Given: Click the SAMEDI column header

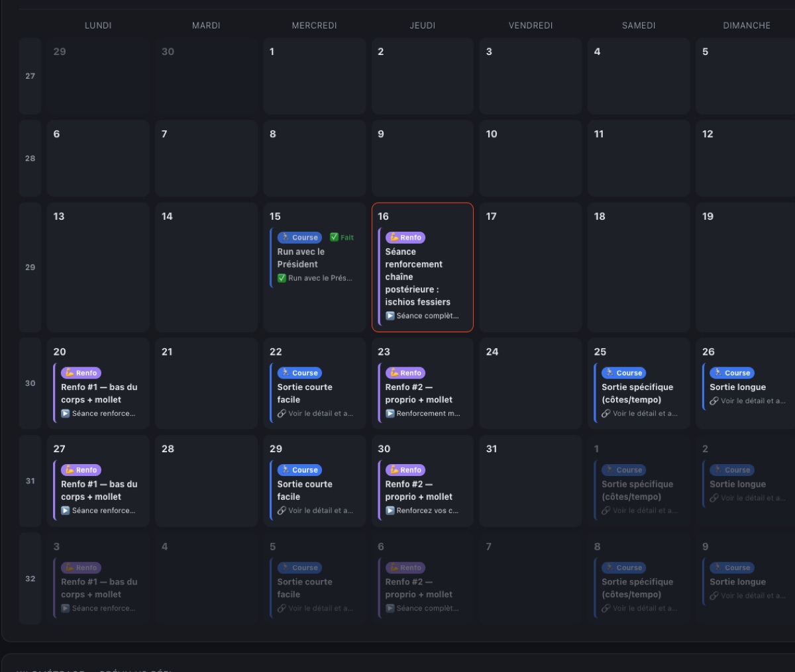Looking at the screenshot, I should [639, 25].
